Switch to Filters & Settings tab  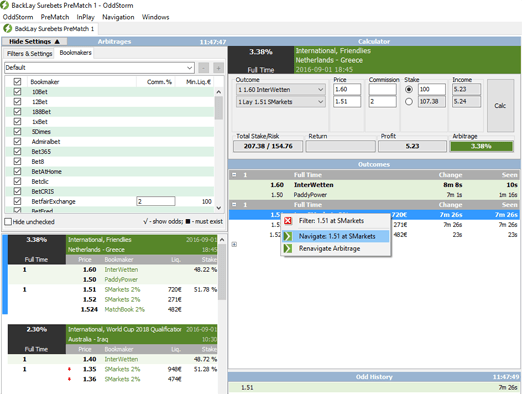[29, 53]
